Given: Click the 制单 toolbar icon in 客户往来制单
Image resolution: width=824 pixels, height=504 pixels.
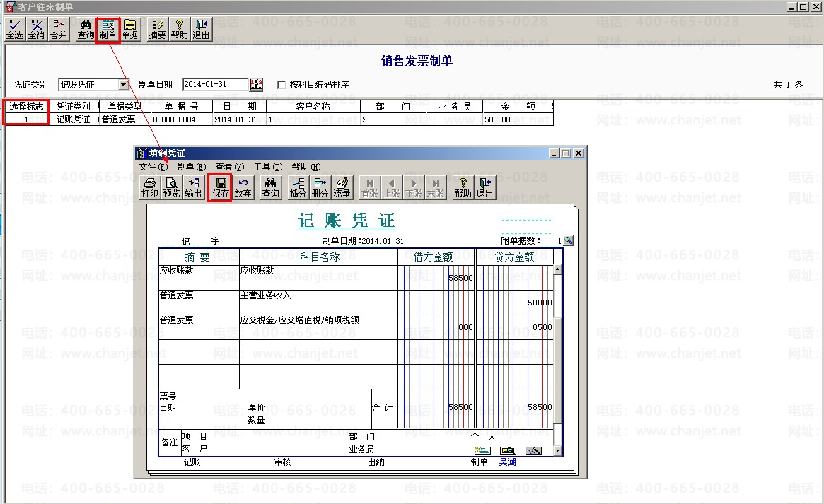Looking at the screenshot, I should pos(108,30).
